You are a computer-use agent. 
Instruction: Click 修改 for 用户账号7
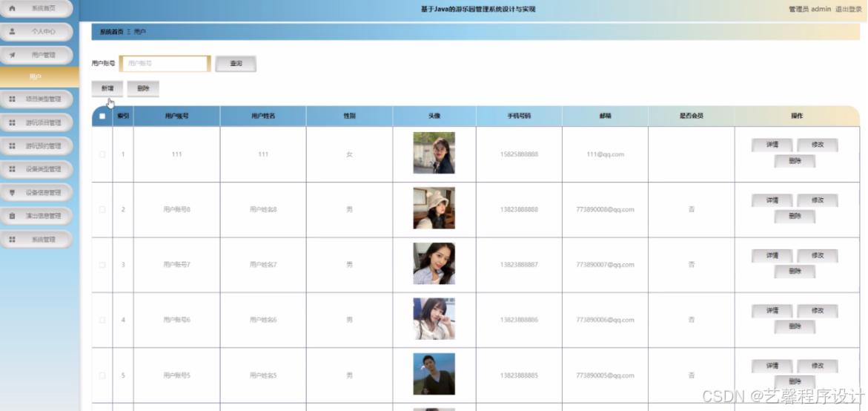coord(818,256)
